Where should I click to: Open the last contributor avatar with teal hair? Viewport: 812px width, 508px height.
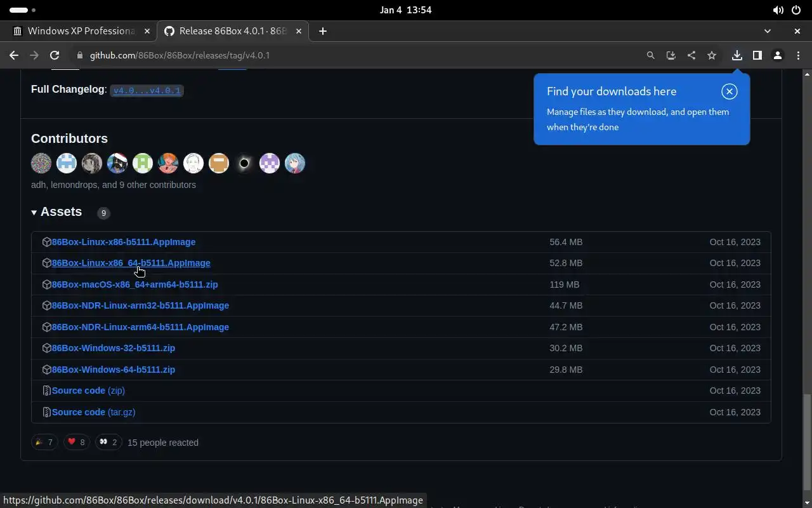coord(295,163)
